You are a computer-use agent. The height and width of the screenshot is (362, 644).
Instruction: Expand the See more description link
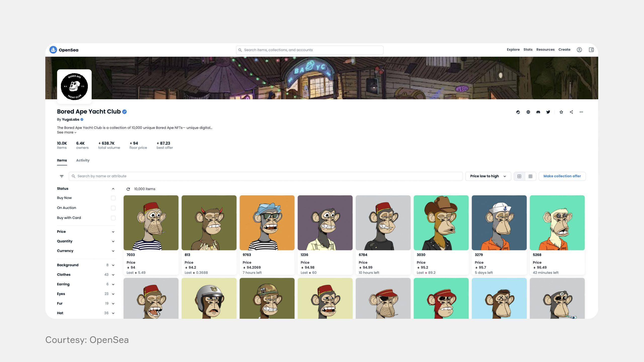[x=67, y=132]
